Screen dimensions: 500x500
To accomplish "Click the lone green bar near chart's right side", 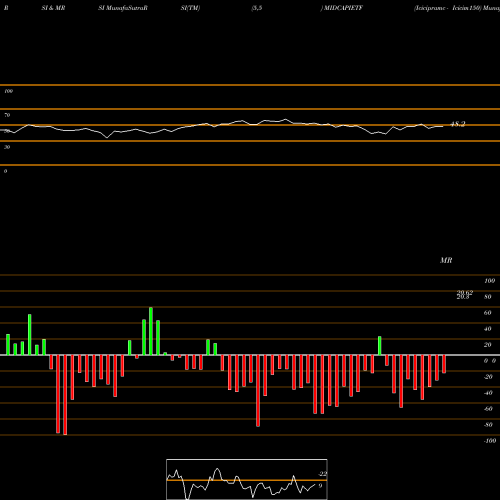I will tap(380, 346).
